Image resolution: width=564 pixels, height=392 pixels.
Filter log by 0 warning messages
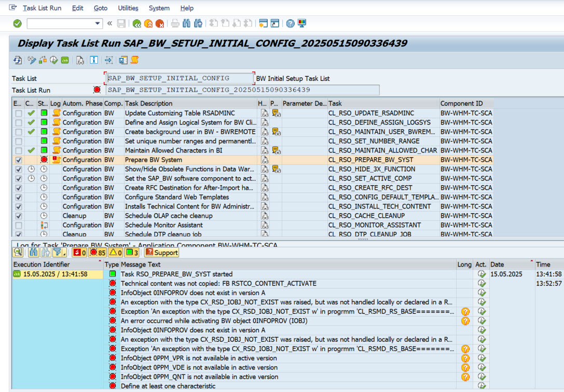[x=116, y=253]
